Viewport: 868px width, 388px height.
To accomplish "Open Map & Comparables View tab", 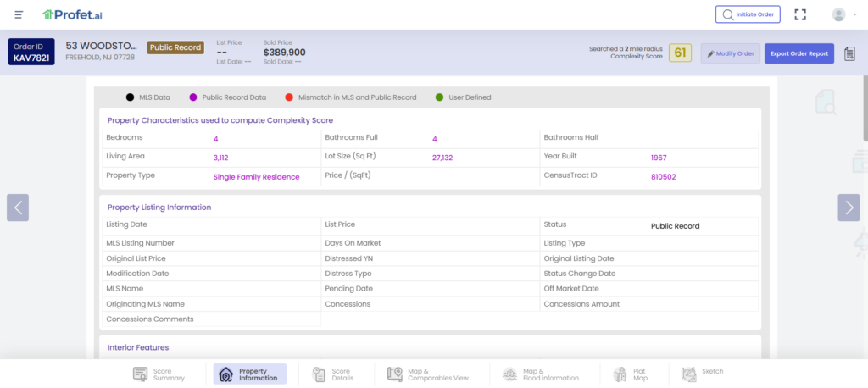I will [x=428, y=374].
